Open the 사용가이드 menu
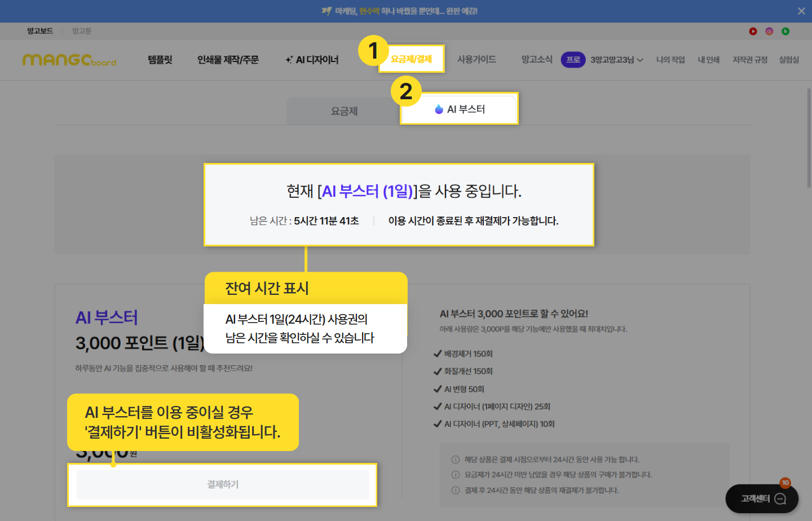 (476, 59)
